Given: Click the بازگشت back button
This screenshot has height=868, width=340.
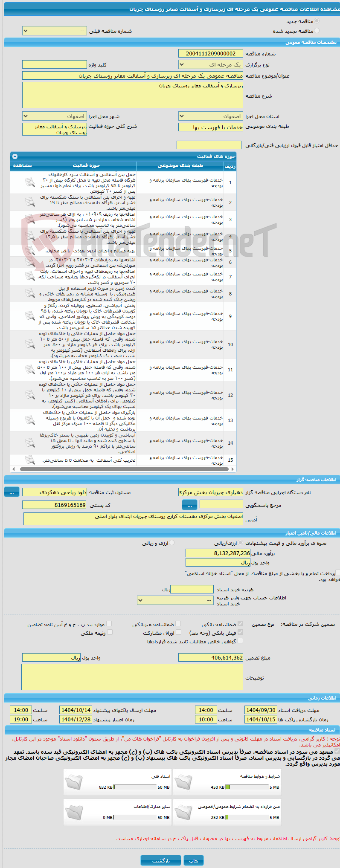Looking at the screenshot, I should coord(161,860).
